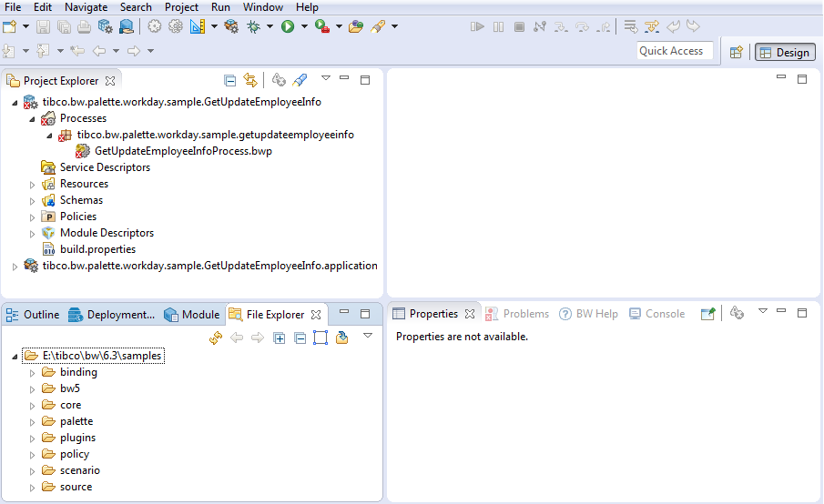This screenshot has height=504, width=824.
Task: Click the Print icon in toolbar
Action: tap(84, 26)
